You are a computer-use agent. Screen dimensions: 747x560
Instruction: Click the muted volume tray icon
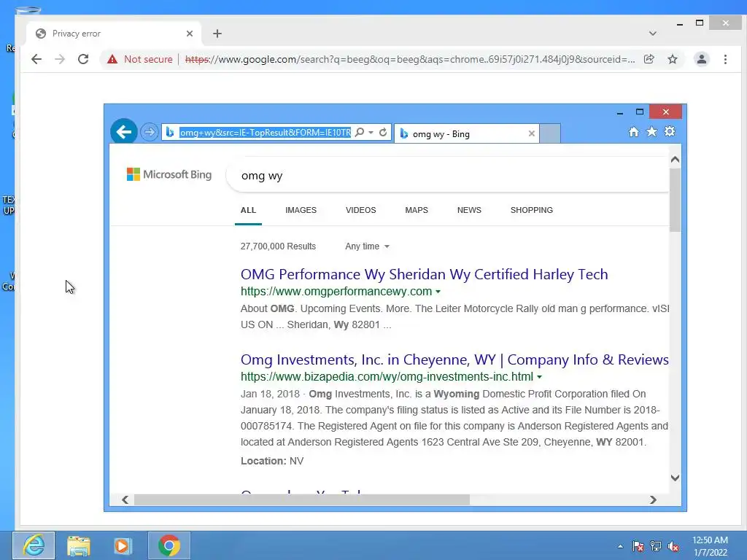[x=673, y=546]
